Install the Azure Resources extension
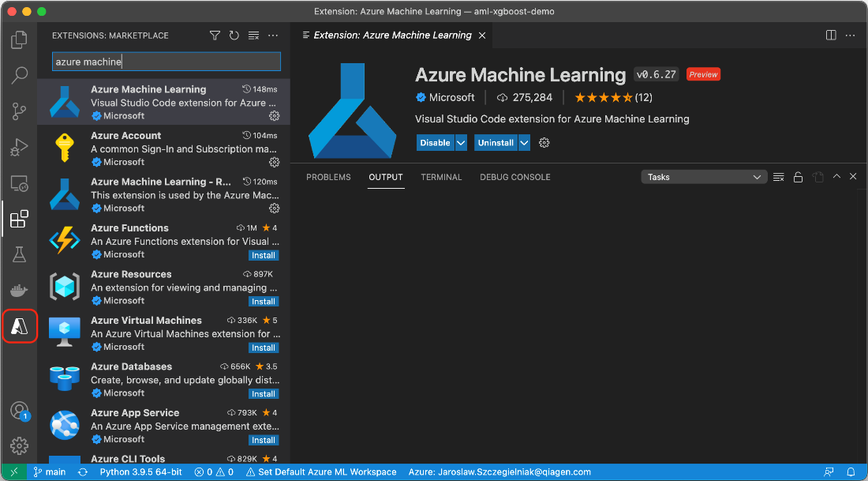 point(264,302)
